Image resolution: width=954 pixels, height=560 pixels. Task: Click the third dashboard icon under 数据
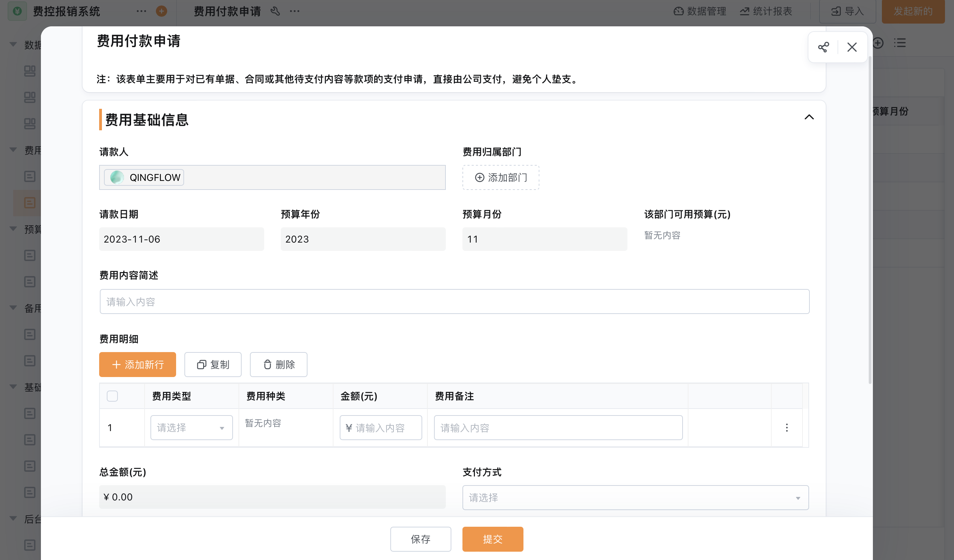29,123
